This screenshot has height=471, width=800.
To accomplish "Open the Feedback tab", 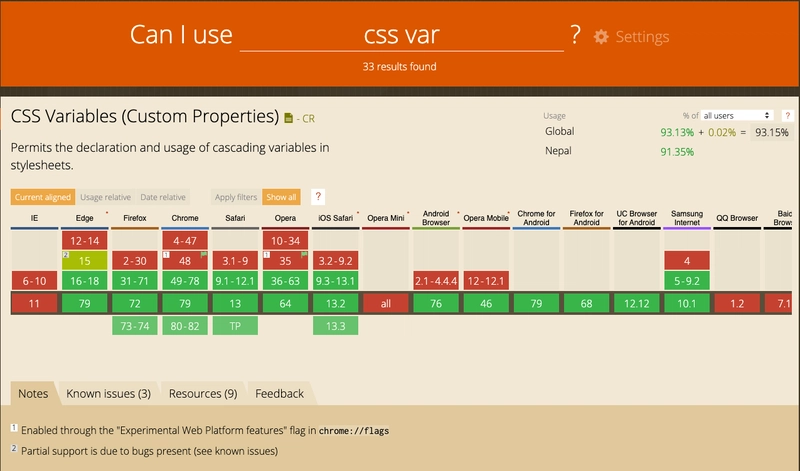I will click(280, 393).
